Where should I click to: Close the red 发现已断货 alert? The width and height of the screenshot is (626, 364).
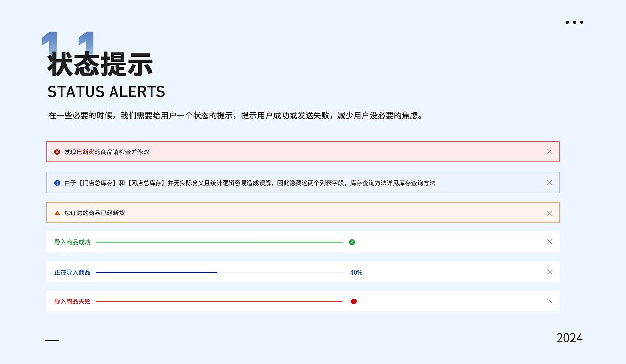point(550,152)
